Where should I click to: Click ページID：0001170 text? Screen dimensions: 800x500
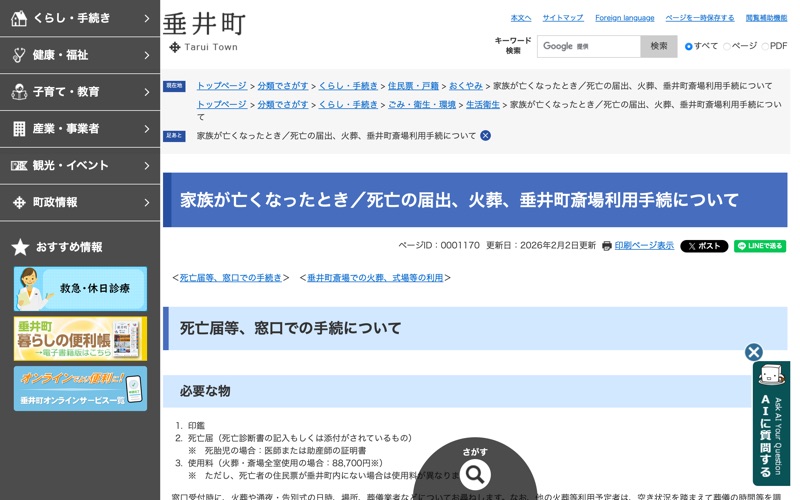click(439, 245)
